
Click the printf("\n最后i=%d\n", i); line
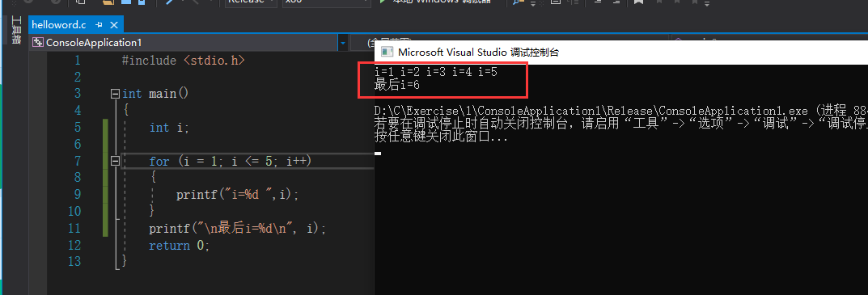[238, 228]
